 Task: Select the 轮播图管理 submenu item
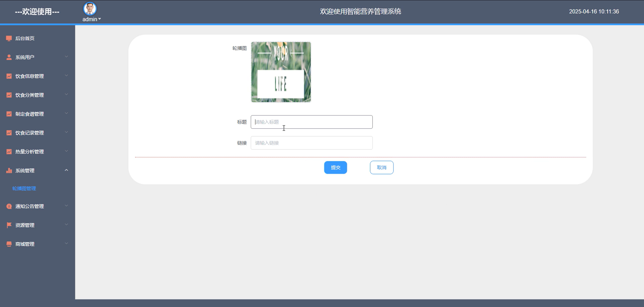tap(24, 188)
